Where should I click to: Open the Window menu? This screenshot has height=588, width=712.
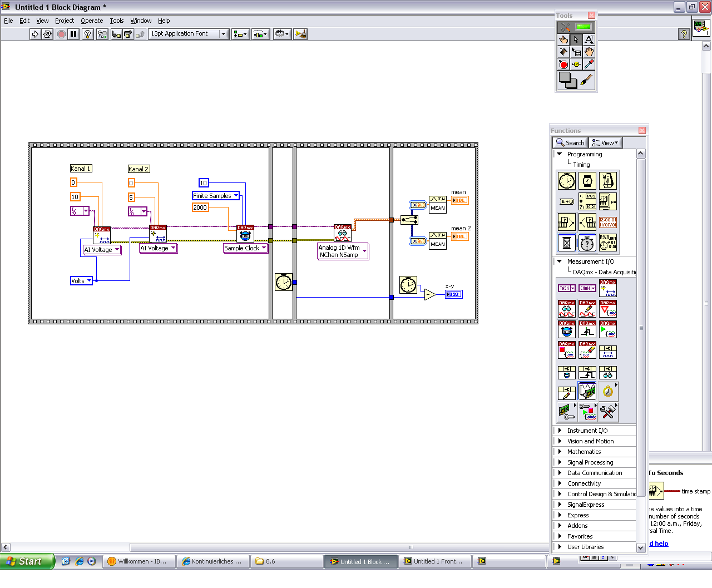pos(141,21)
